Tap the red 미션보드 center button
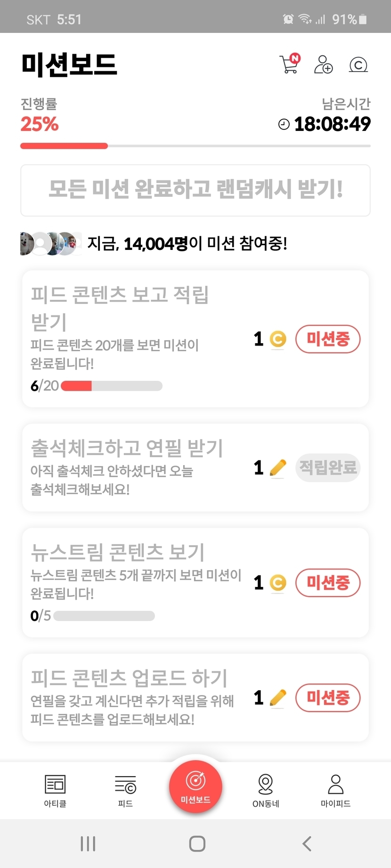The width and height of the screenshot is (391, 868). pos(195,786)
